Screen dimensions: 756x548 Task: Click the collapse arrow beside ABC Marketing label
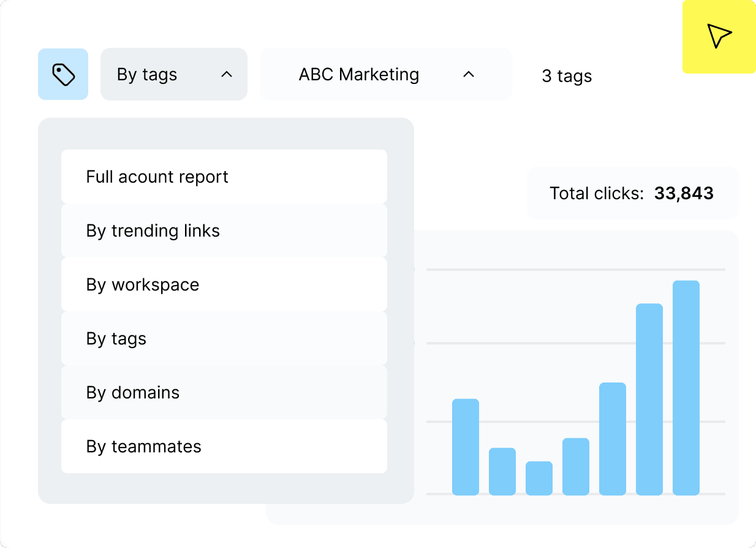click(469, 74)
